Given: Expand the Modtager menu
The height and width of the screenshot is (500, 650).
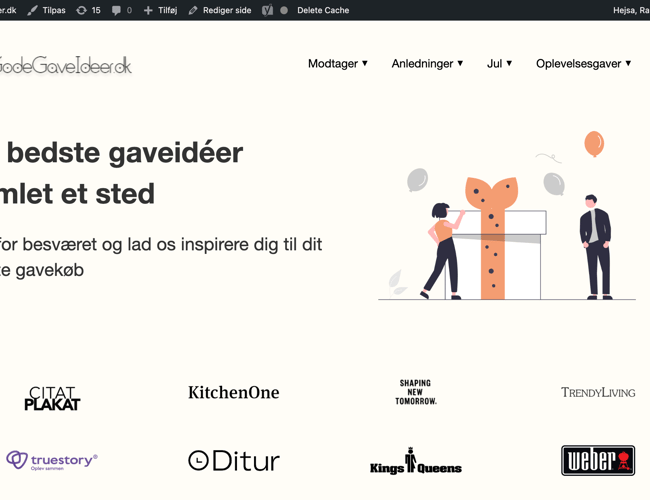Looking at the screenshot, I should (x=337, y=63).
